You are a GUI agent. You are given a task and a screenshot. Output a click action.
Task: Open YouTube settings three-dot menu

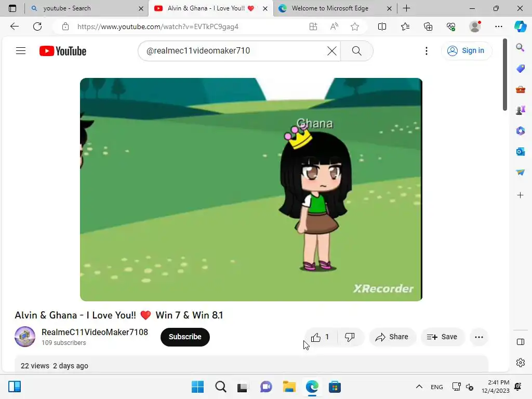(427, 51)
